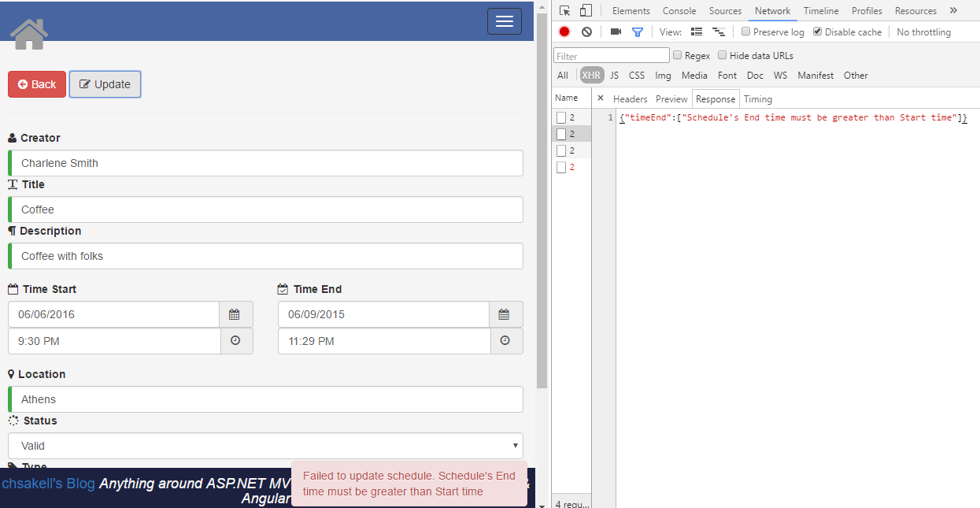Expand more DevTools tabs chevron
This screenshot has width=980, height=508.
coord(953,10)
